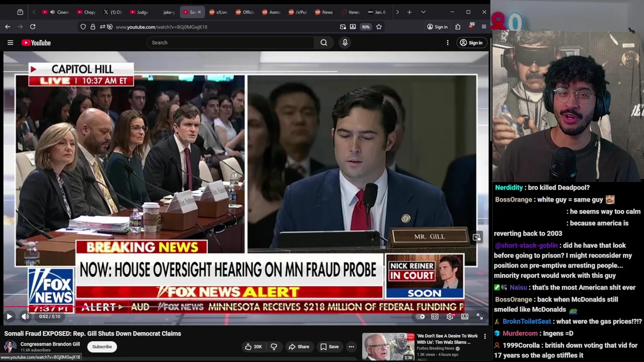Open options menu for Tim Walz video
Image resolution: width=644 pixels, height=362 pixels.
pyautogui.click(x=485, y=336)
